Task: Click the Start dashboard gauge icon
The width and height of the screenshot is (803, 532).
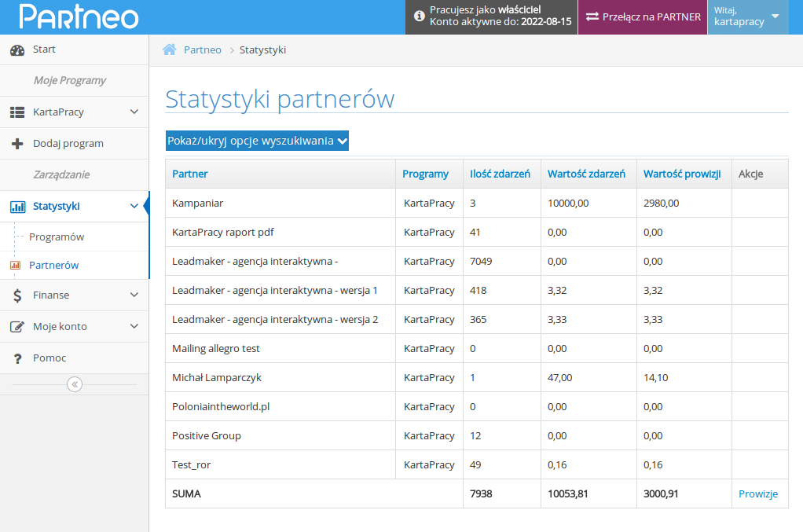Action: tap(17, 50)
